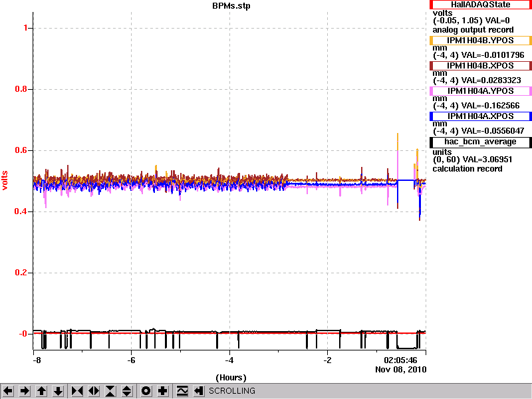Click the vertical zoom-in hourglass icon
Screen dimensions: 532x399
(x=110, y=391)
